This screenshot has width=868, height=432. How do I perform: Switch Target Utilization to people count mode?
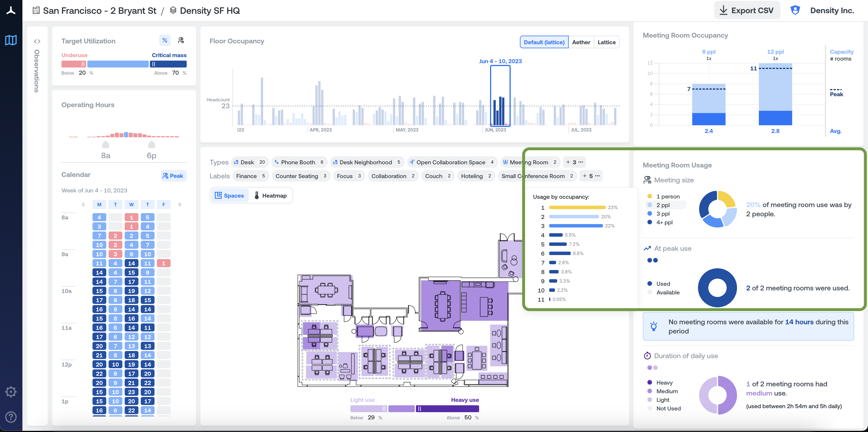pos(181,41)
